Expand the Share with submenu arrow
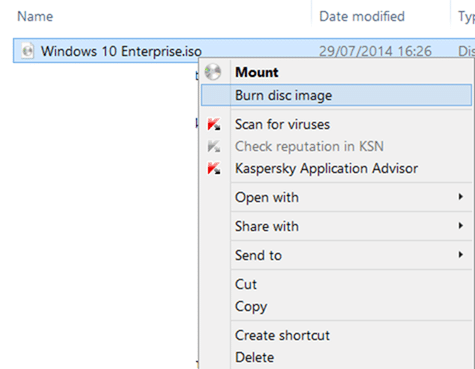 461,226
